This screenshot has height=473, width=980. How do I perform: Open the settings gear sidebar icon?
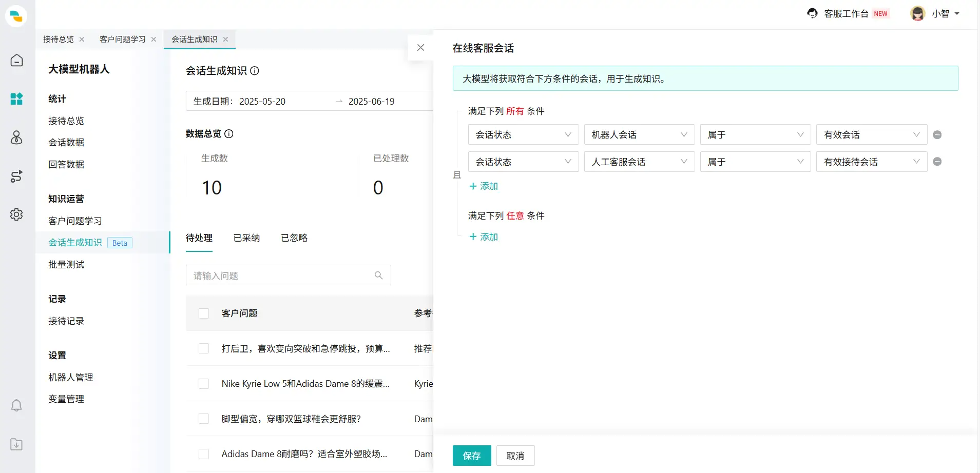pos(16,214)
